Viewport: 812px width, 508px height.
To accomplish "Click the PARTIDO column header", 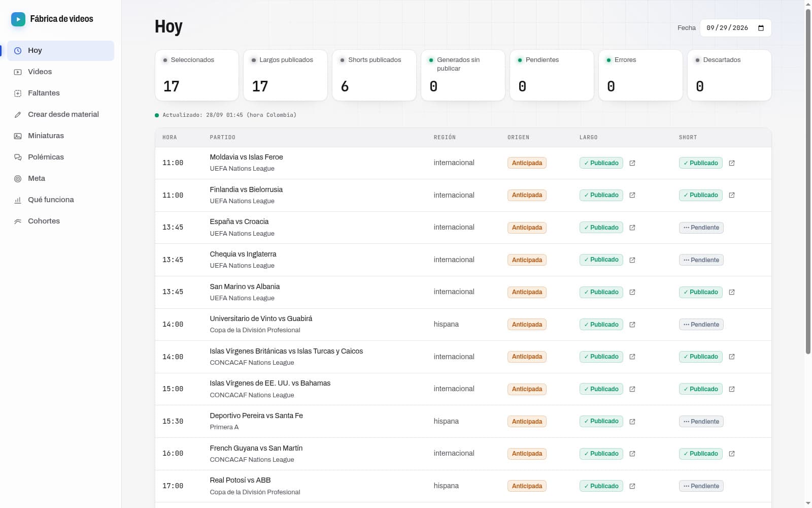I will [223, 138].
